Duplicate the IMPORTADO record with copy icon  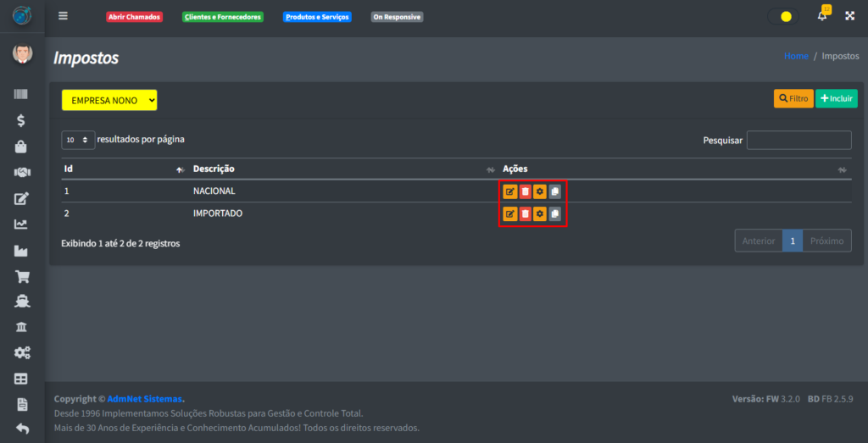(x=554, y=214)
